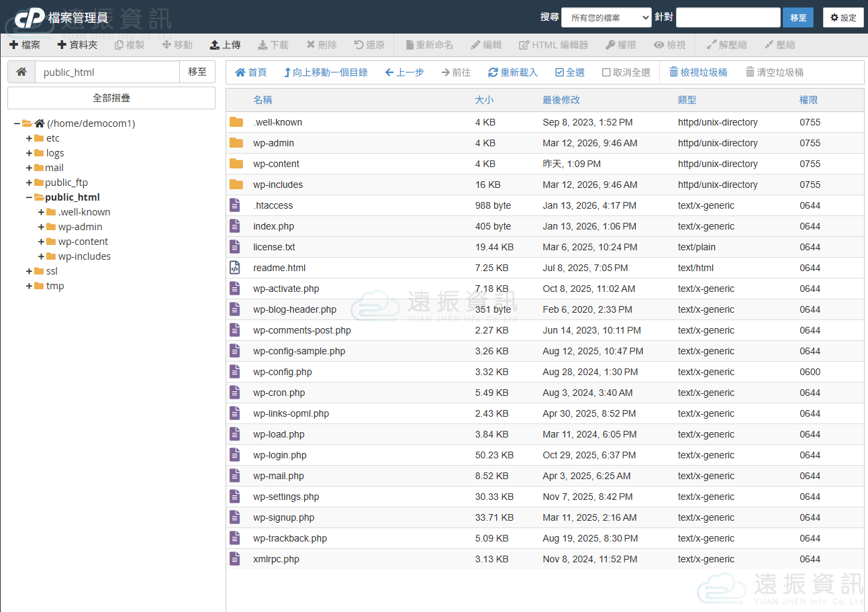This screenshot has width=868, height=612.
Task: Go back with 上一步 arrow
Action: pos(404,72)
